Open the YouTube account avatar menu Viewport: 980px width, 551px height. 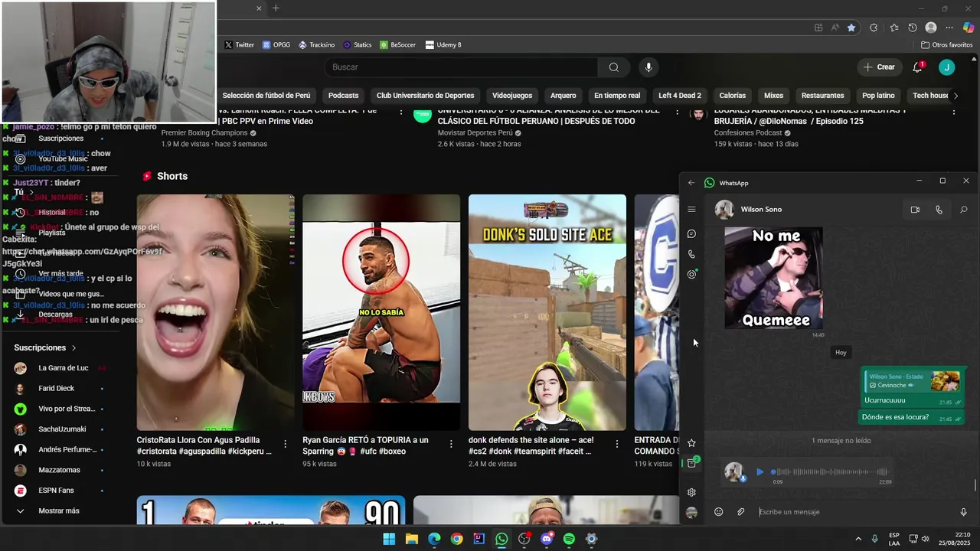click(946, 67)
